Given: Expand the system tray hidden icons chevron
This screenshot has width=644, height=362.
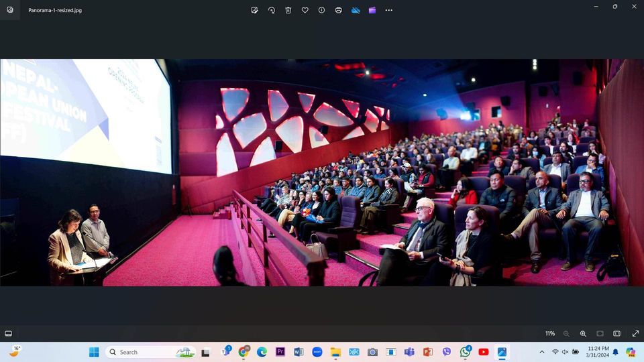Looking at the screenshot, I should pos(542,352).
